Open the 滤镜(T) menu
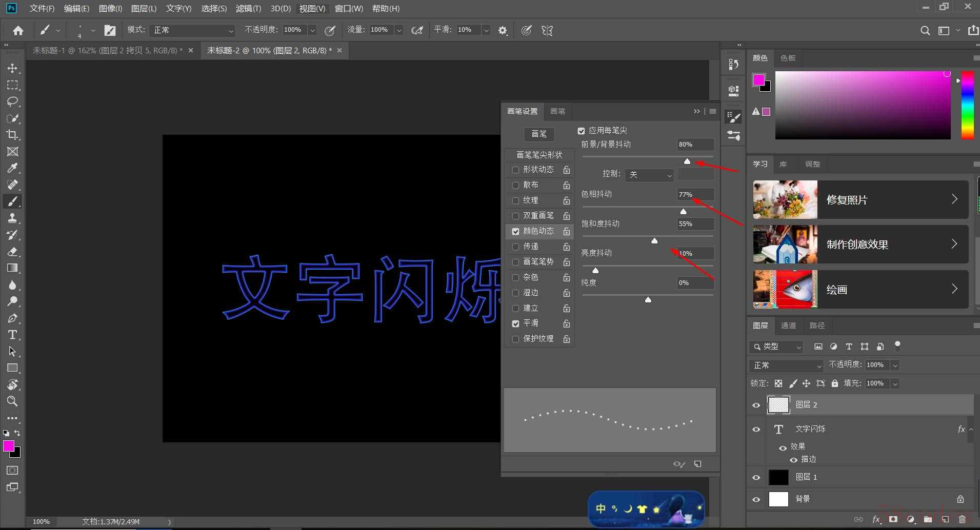The width and height of the screenshot is (980, 530). click(x=248, y=9)
